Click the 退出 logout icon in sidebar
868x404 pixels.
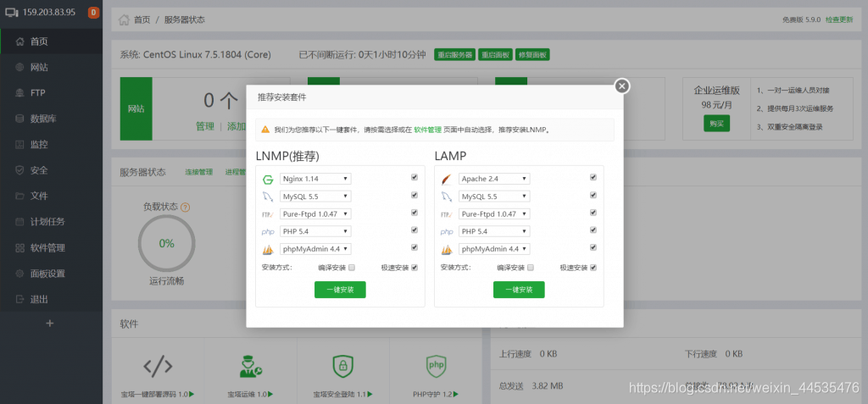click(x=20, y=300)
